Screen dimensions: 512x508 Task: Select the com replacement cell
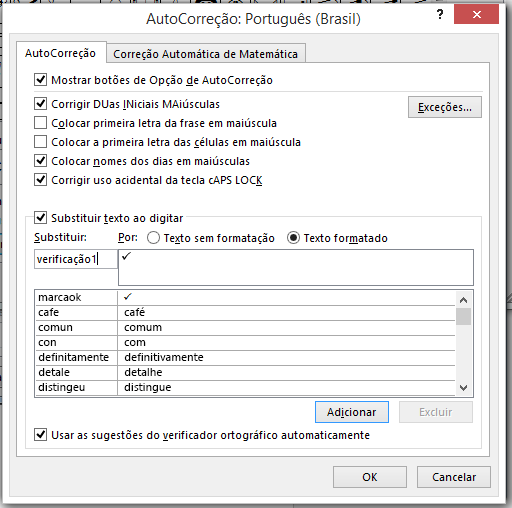(x=286, y=342)
